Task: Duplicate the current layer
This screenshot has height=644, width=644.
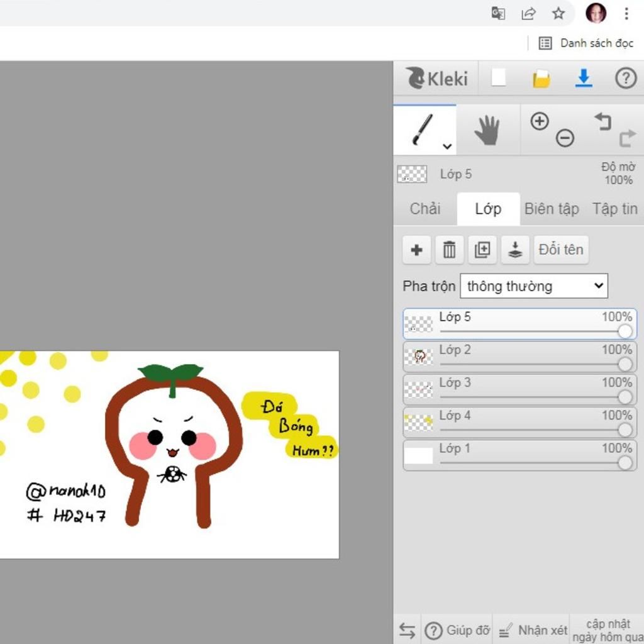Action: [x=482, y=250]
